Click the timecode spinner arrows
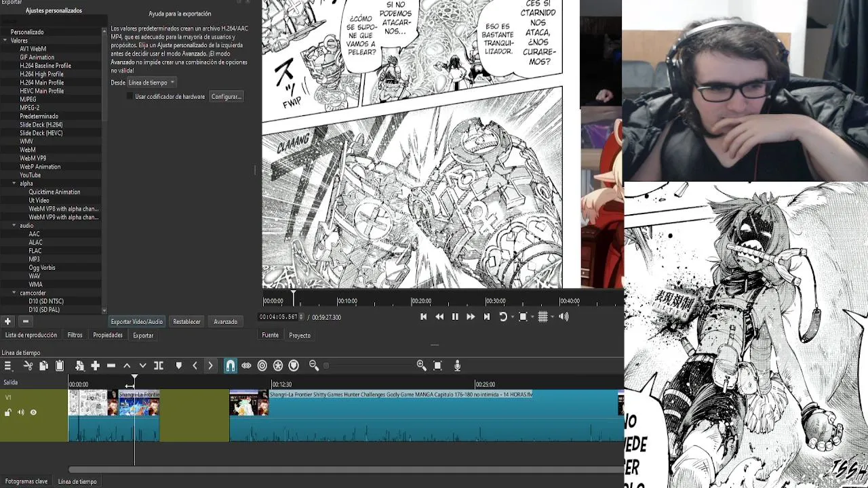Screen dimensions: 868x488 coord(302,317)
